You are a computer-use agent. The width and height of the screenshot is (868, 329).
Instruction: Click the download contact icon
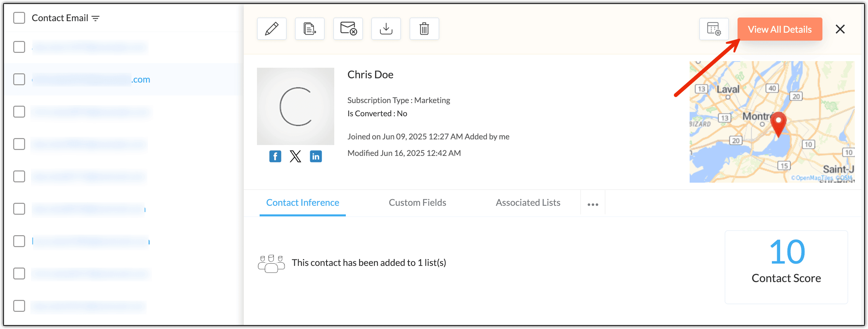point(386,29)
